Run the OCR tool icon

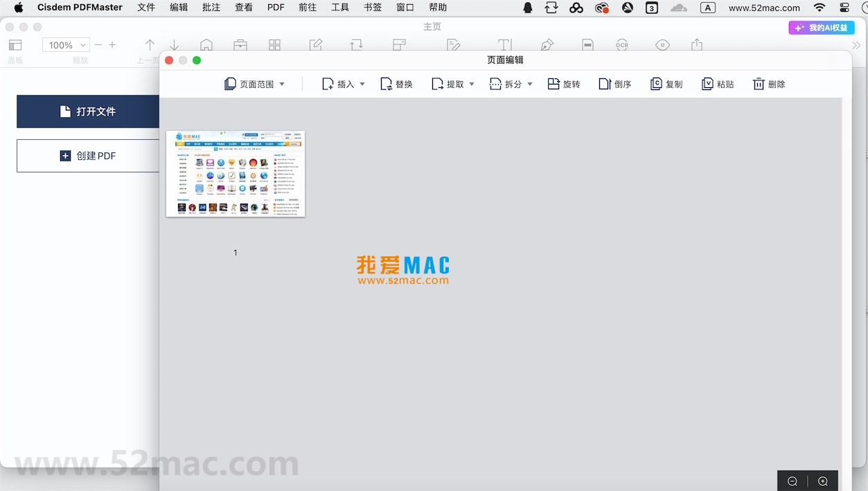622,45
